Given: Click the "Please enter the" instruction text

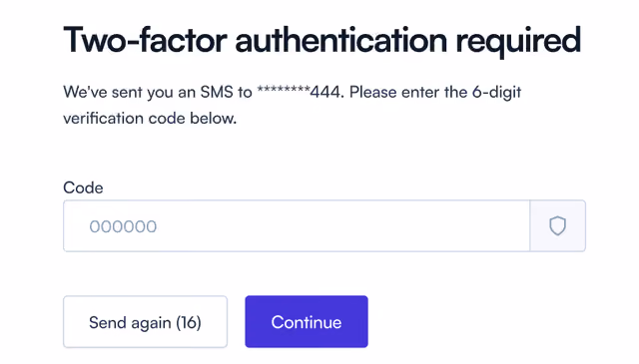Looking at the screenshot, I should pyautogui.click(x=408, y=92).
